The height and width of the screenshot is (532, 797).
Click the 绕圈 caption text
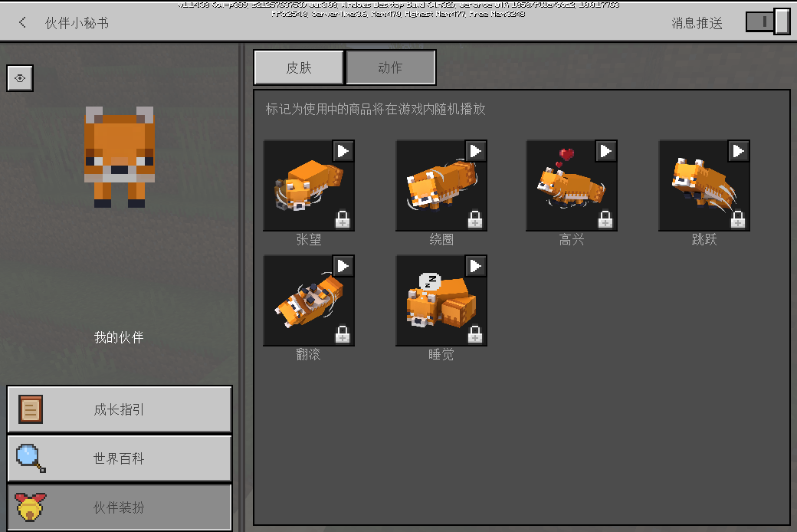[441, 239]
